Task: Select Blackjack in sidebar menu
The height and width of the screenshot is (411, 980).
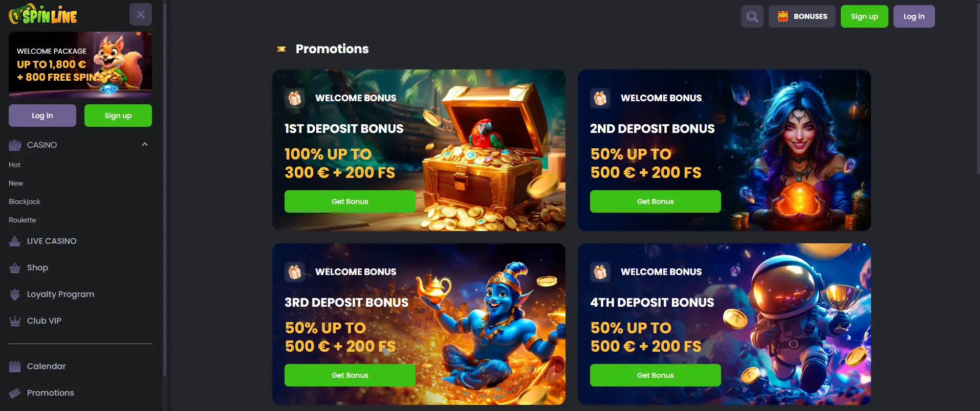Action: point(25,201)
